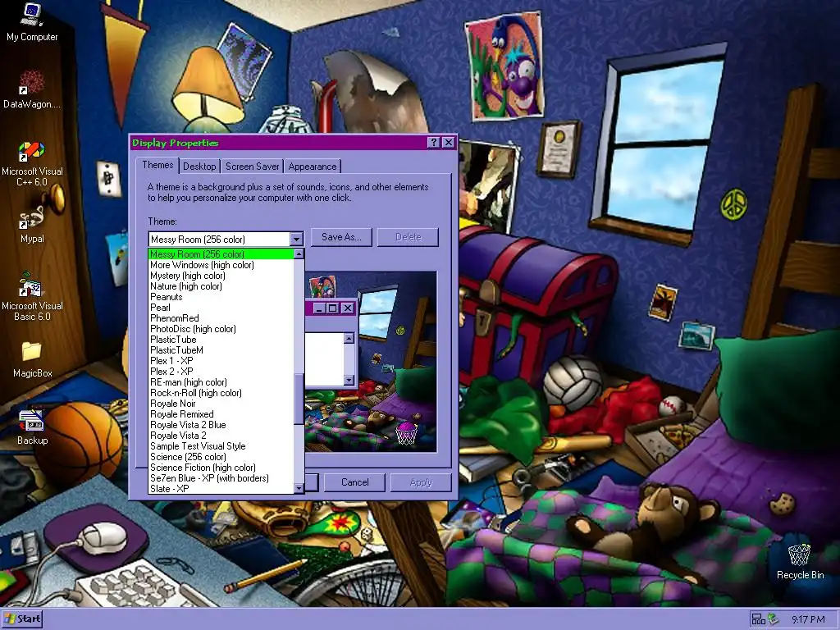
Task: Select Plex 2 - XP theme
Action: tap(221, 372)
